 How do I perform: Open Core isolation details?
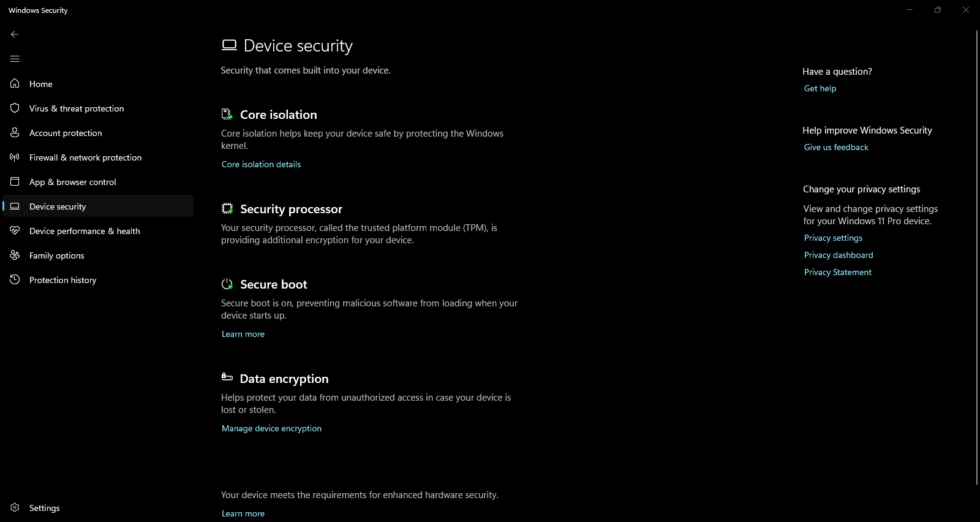coord(261,164)
